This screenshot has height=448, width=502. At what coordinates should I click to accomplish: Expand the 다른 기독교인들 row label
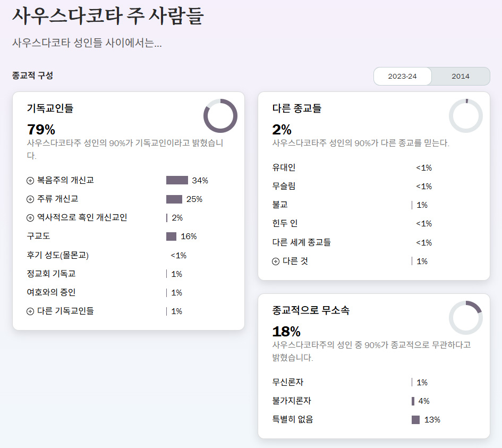pos(65,311)
